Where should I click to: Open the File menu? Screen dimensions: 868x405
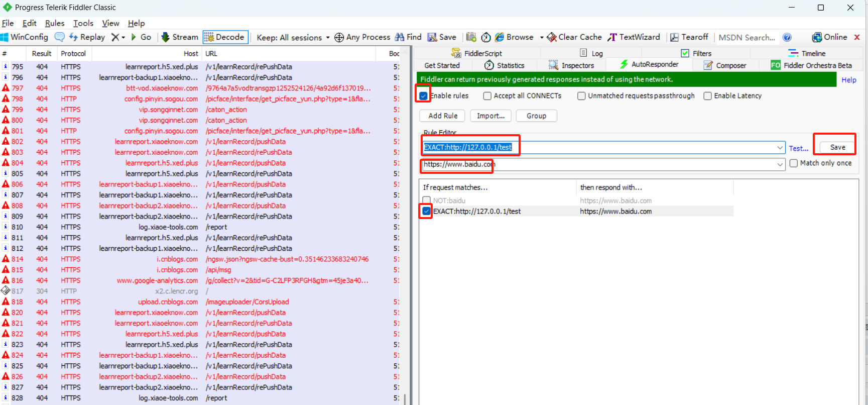click(8, 23)
